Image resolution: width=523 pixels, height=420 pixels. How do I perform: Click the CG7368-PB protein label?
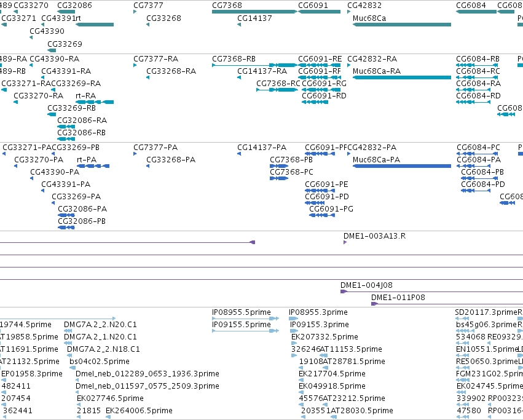tap(291, 160)
